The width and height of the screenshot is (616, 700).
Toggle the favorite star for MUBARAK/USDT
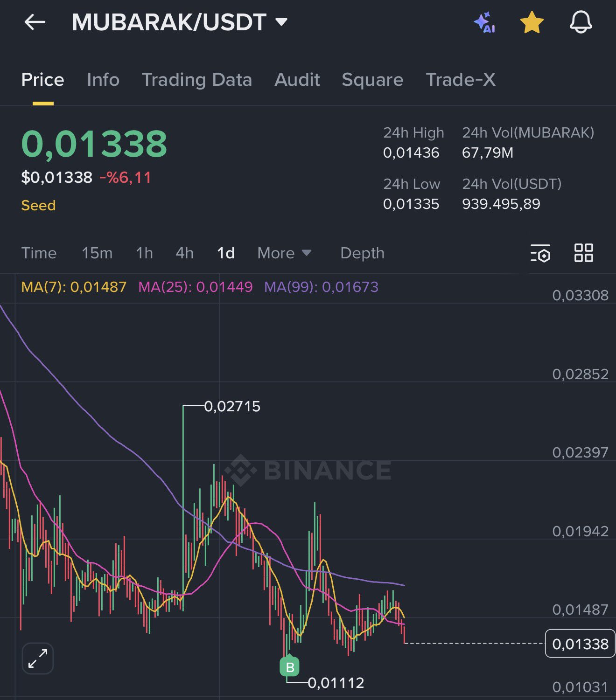point(532,22)
